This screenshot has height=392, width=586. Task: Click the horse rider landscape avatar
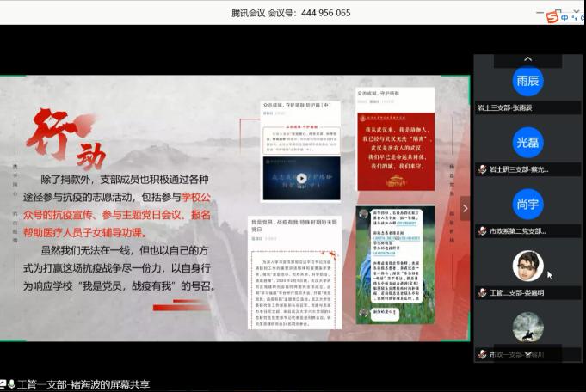point(527,328)
